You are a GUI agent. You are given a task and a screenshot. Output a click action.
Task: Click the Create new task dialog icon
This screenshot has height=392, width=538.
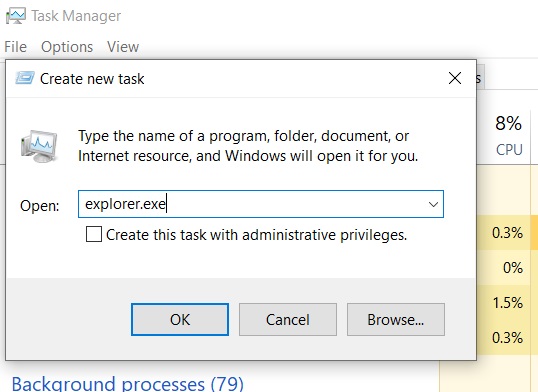(25, 78)
